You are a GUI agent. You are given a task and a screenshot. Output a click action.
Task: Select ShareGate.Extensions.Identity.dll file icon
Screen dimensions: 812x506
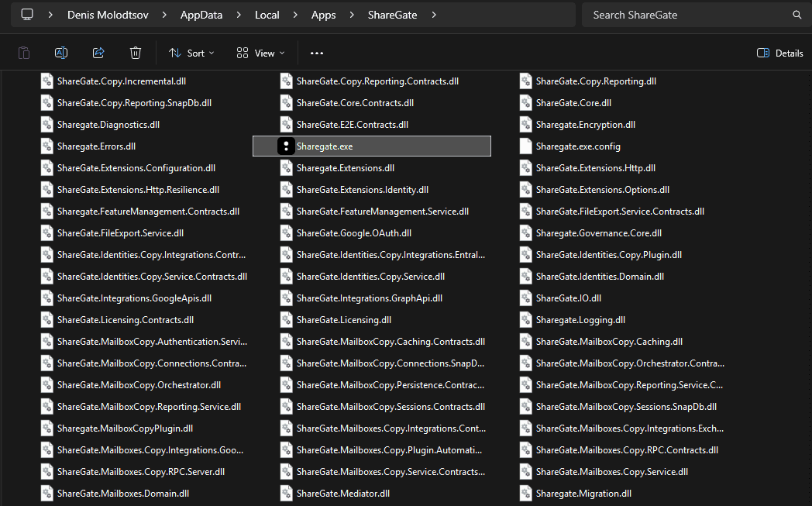pyautogui.click(x=287, y=190)
